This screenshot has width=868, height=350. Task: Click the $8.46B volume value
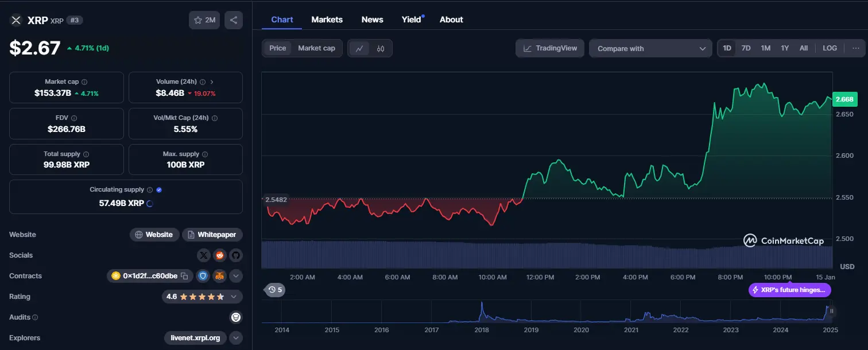(170, 93)
